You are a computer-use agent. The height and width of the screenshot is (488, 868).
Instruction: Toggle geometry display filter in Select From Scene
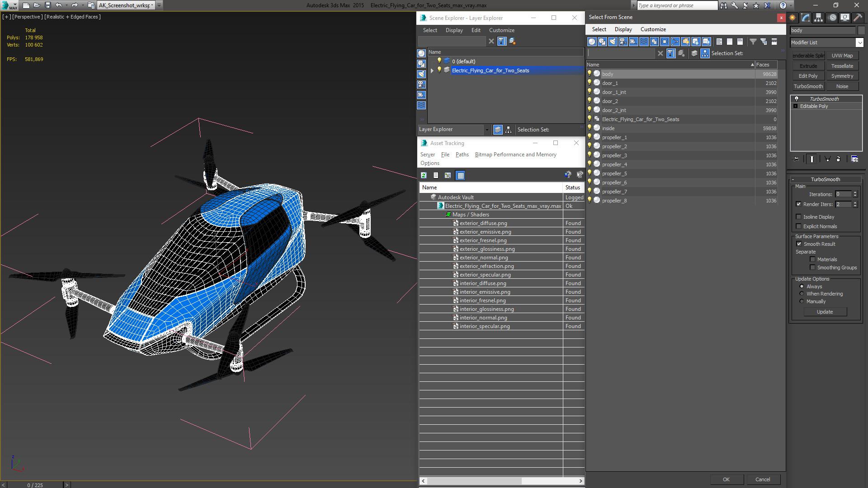tap(592, 42)
